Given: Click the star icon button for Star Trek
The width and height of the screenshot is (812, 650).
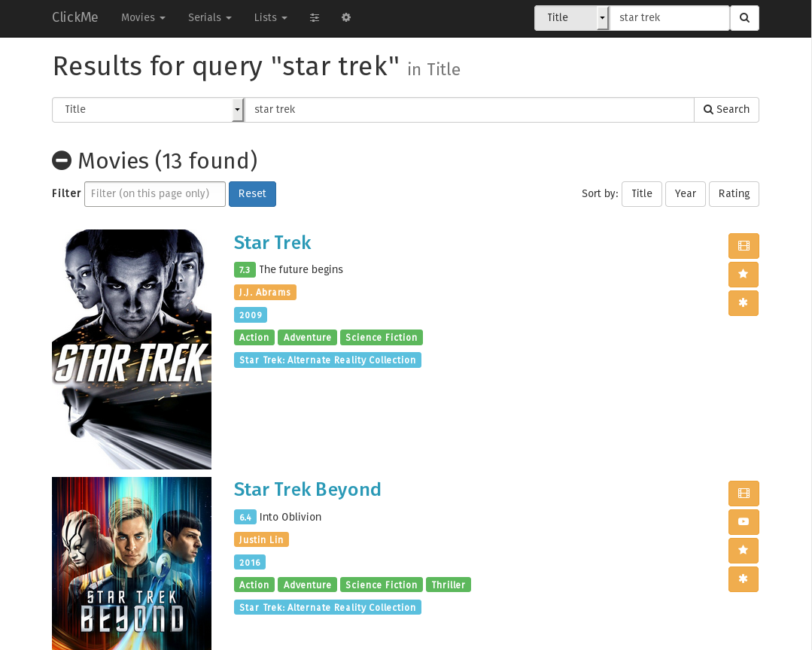Looking at the screenshot, I should pos(744,275).
